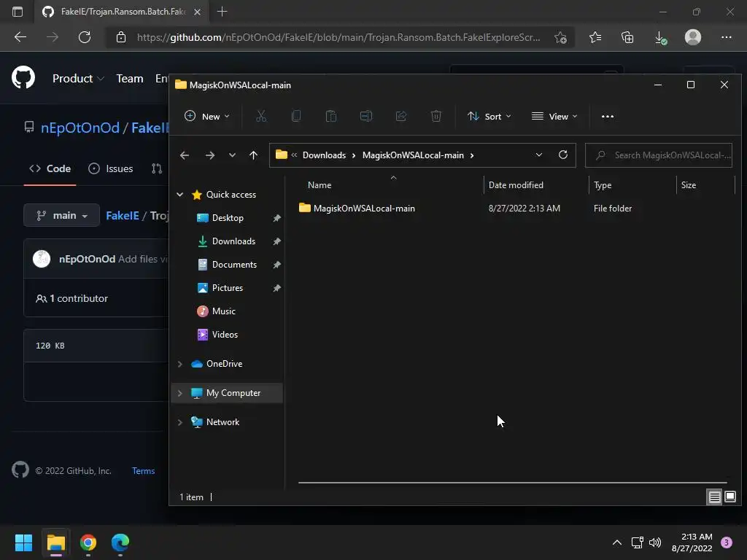Viewport: 747px width, 560px height.
Task: Open the View dropdown in Explorer
Action: 554,116
